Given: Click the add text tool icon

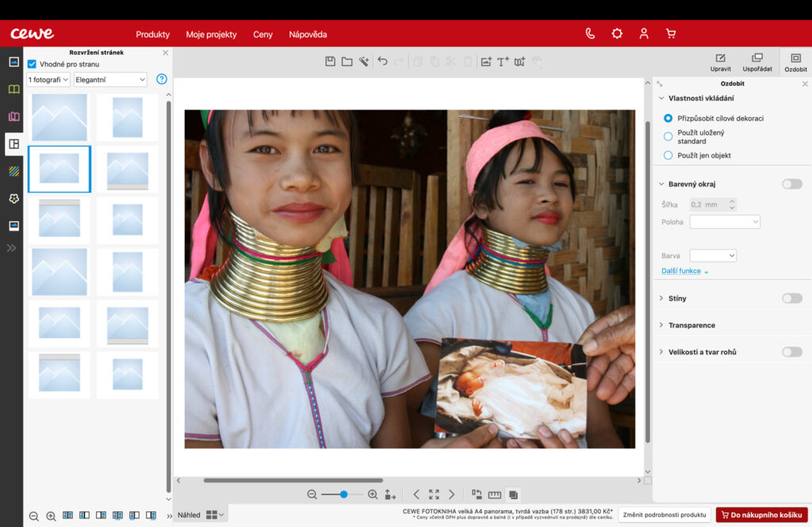Looking at the screenshot, I should point(503,62).
